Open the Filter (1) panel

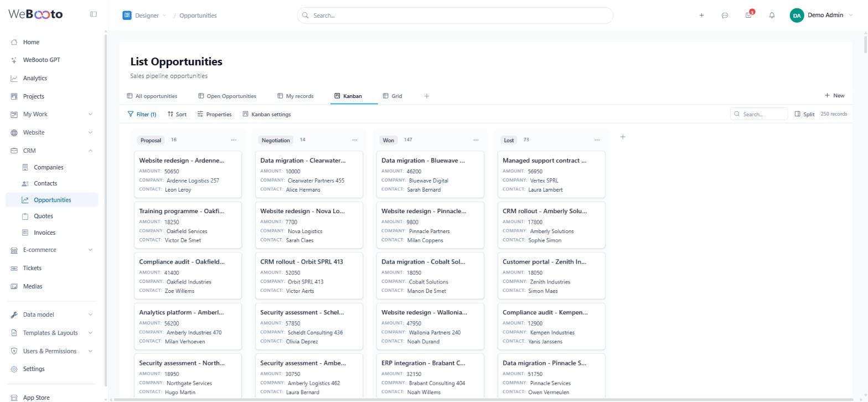[x=142, y=114]
